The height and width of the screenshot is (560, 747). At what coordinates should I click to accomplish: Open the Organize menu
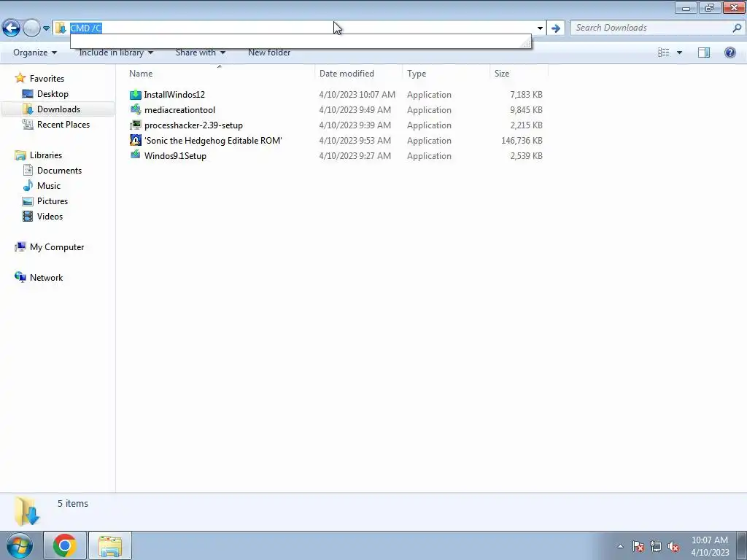(x=35, y=52)
